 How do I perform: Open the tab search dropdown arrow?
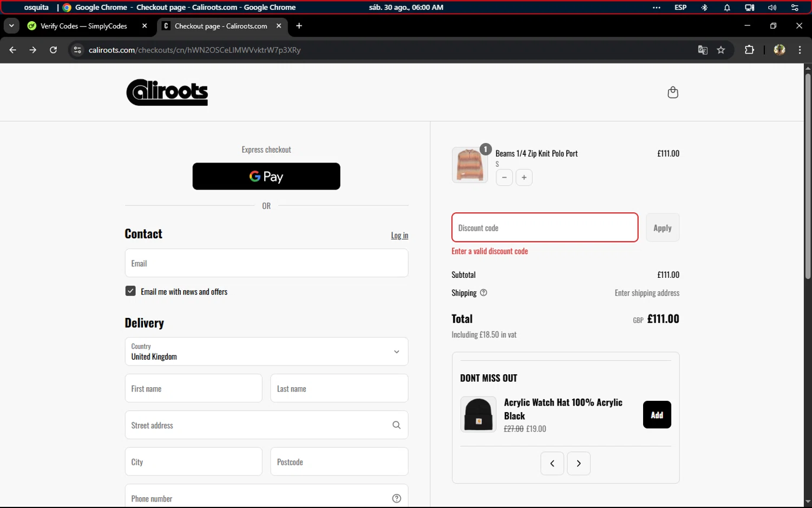(11, 25)
